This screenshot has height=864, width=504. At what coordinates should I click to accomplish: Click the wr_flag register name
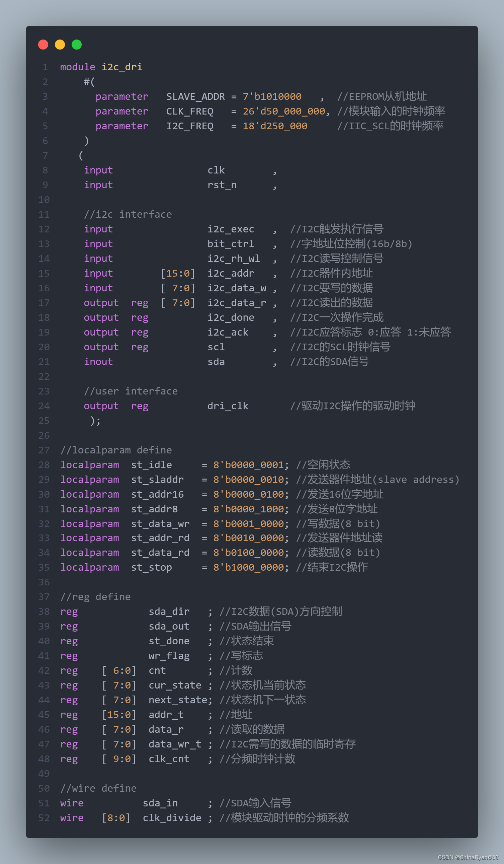(169, 656)
